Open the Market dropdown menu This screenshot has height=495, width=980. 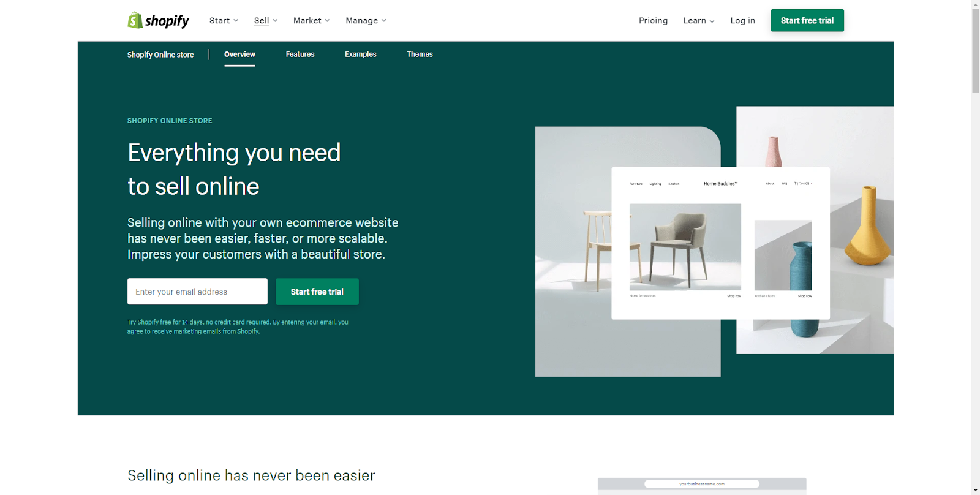point(311,20)
